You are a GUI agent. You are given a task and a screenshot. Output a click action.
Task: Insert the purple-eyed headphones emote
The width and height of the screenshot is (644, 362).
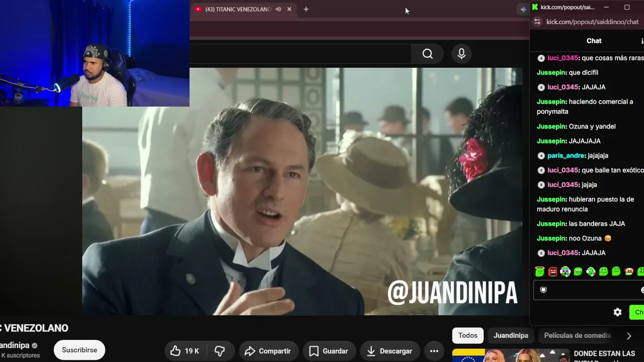click(566, 272)
